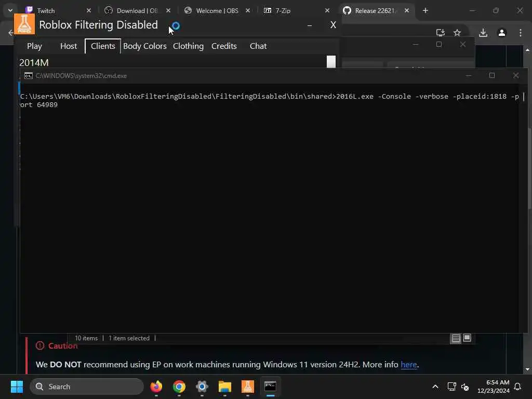Switch File Explorer to large icons view
This screenshot has height=399, width=532.
[x=467, y=338]
